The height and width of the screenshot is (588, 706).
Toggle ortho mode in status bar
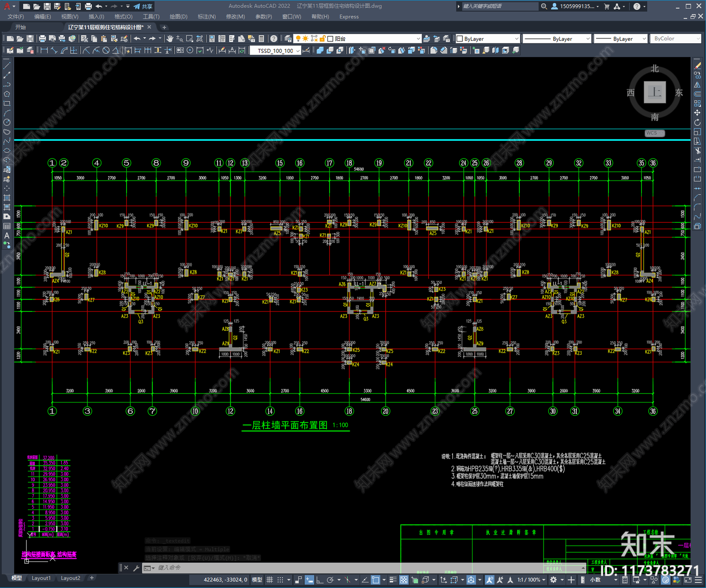pos(319,580)
